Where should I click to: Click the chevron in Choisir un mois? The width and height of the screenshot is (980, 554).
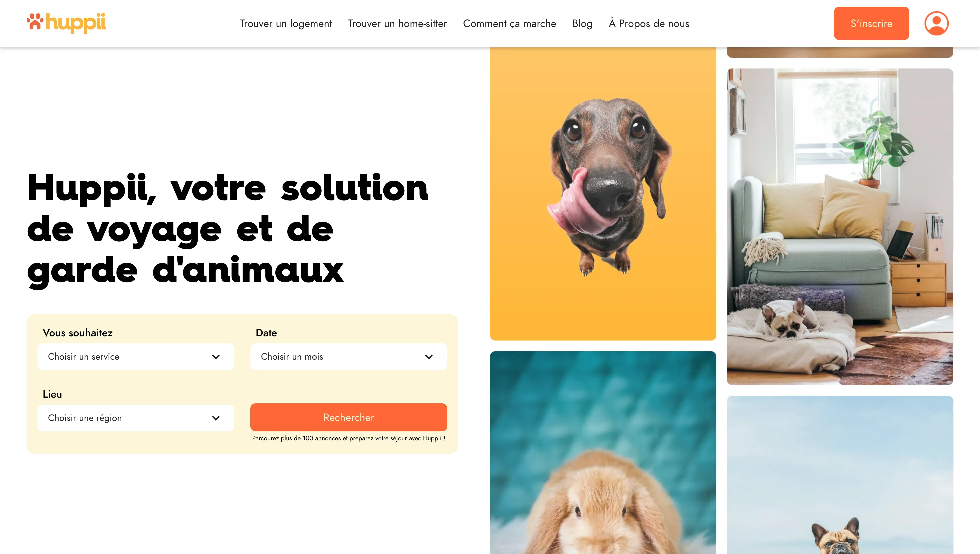point(429,357)
